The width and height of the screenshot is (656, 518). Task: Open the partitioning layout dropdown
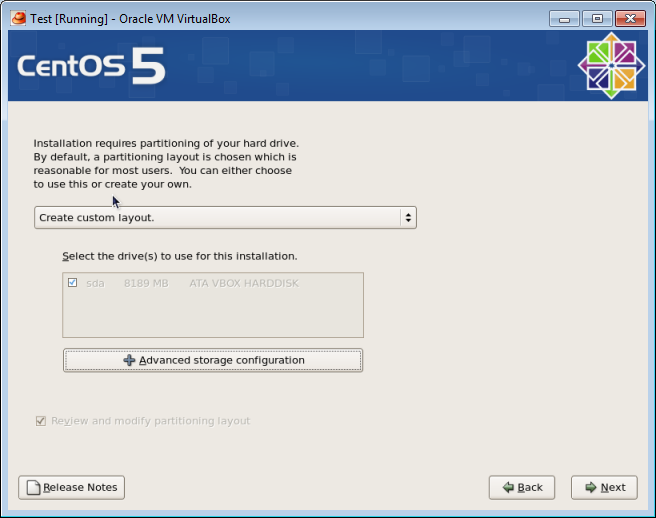click(225, 218)
